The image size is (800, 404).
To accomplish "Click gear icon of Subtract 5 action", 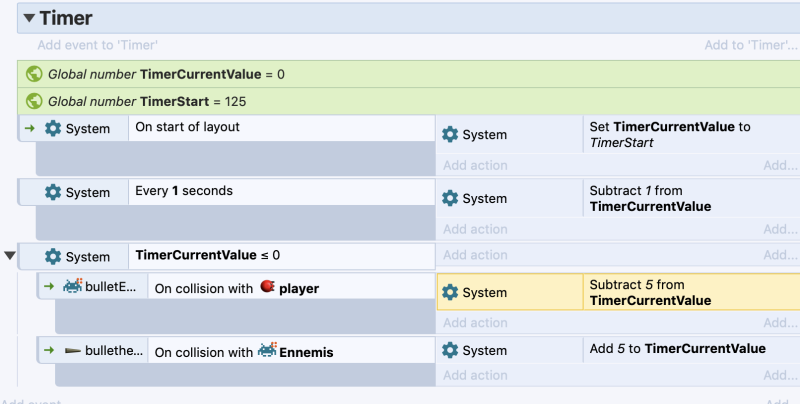I will [x=450, y=292].
